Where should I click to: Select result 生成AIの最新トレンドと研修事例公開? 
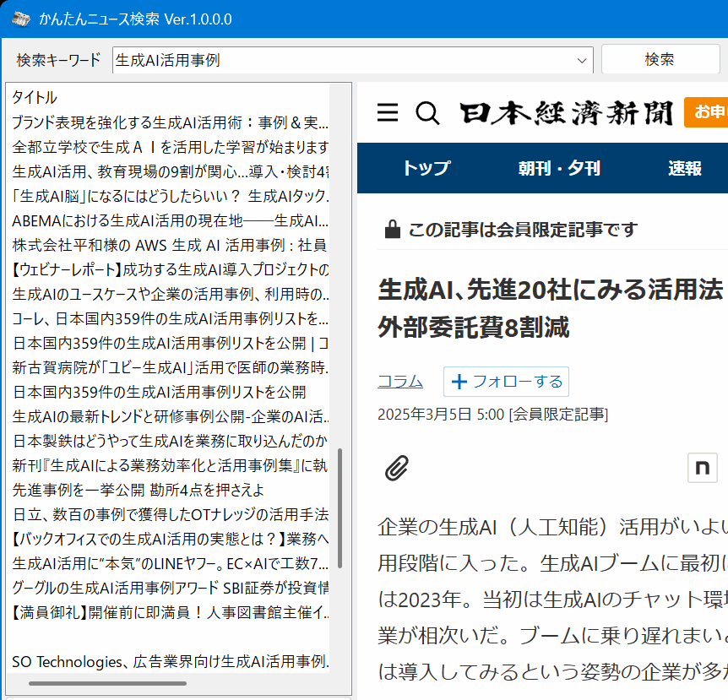170,417
